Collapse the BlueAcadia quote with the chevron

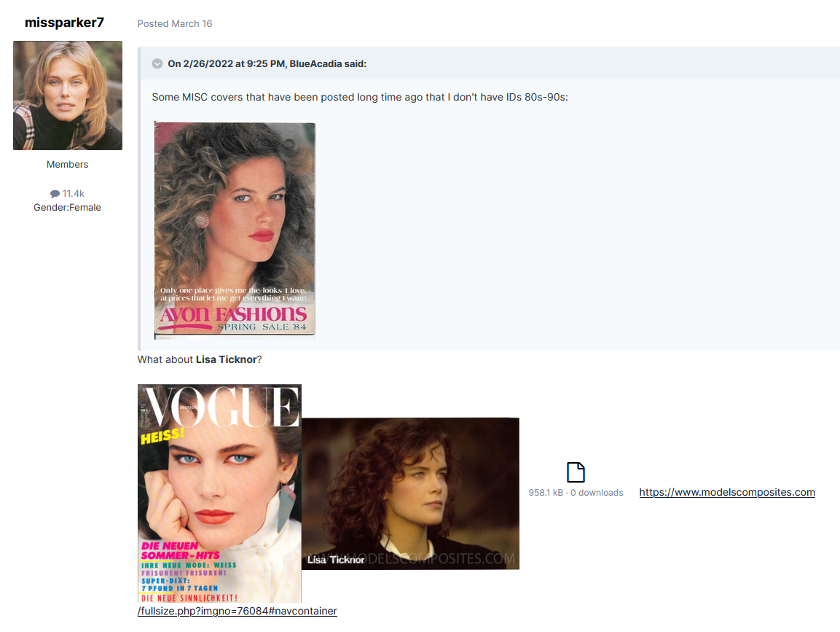pos(157,64)
